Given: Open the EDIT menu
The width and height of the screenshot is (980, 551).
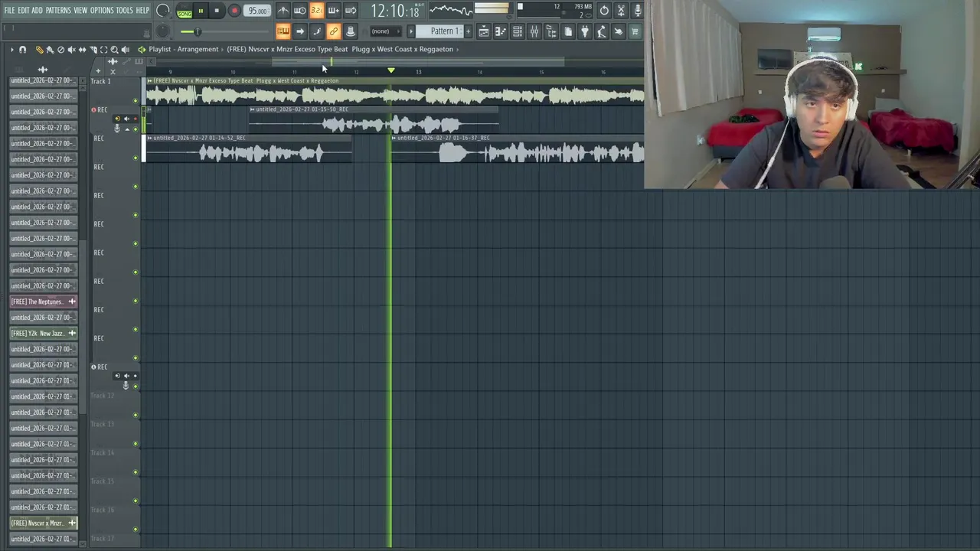Looking at the screenshot, I should coord(24,11).
